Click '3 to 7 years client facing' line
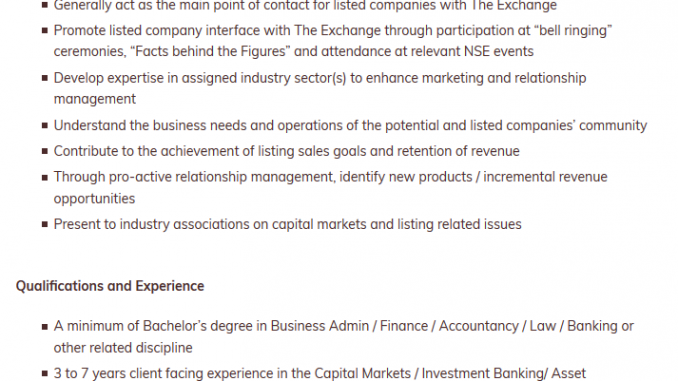Screen dimensions: 678x381 coord(320,373)
